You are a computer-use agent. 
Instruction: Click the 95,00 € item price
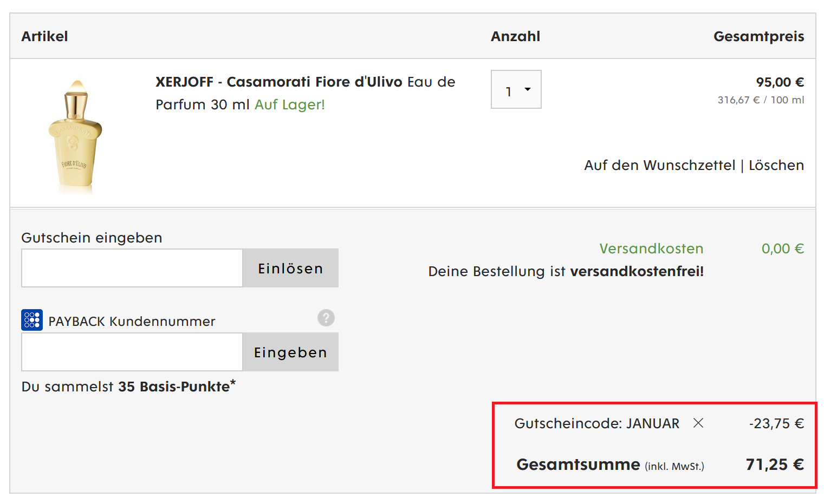coord(780,82)
